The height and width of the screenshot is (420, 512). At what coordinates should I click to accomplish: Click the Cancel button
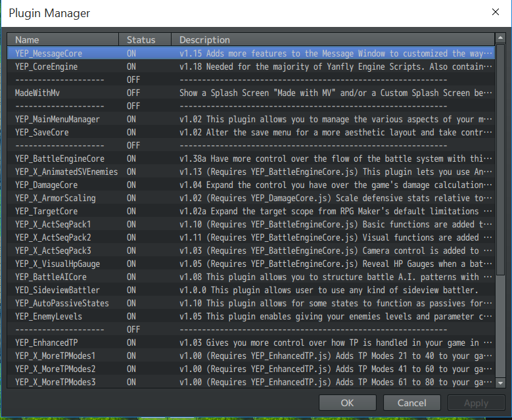click(x=411, y=403)
